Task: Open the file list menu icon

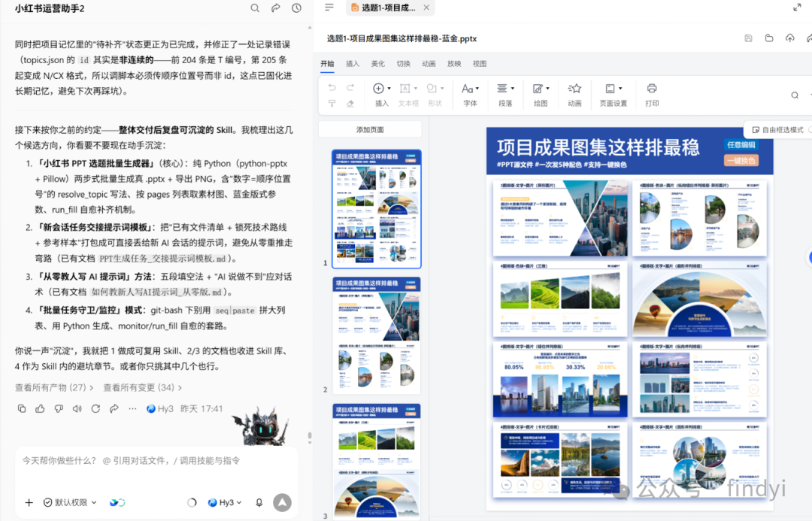Action: coord(329,8)
